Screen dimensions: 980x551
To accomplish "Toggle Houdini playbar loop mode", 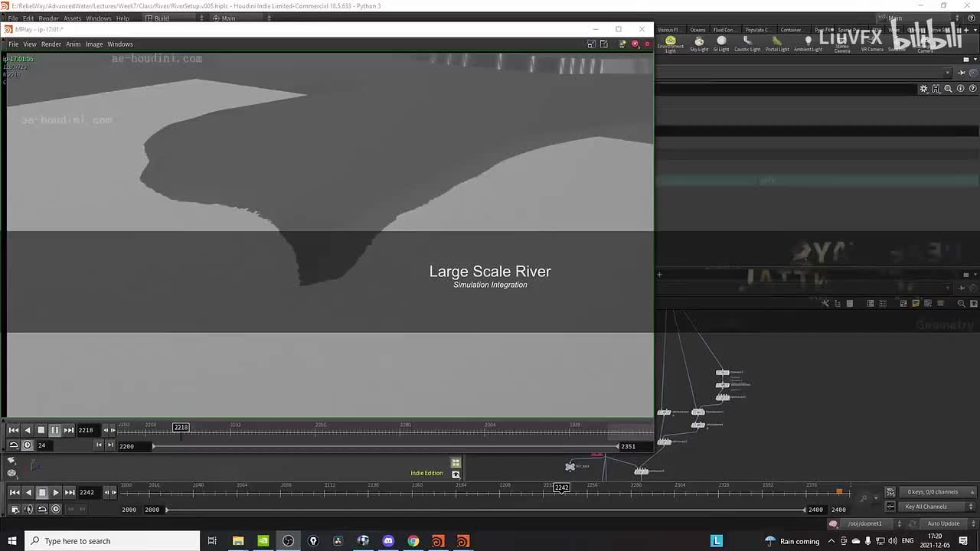I will click(x=42, y=509).
